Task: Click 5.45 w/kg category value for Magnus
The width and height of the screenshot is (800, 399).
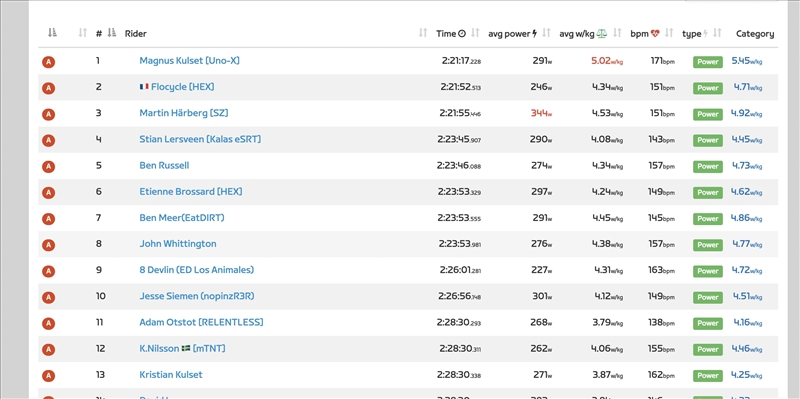Action: 747,61
